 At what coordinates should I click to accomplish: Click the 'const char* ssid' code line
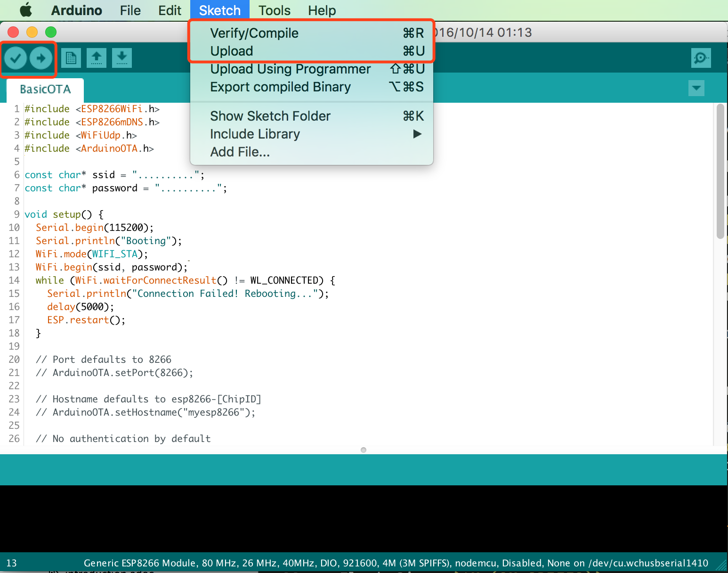[x=114, y=175]
